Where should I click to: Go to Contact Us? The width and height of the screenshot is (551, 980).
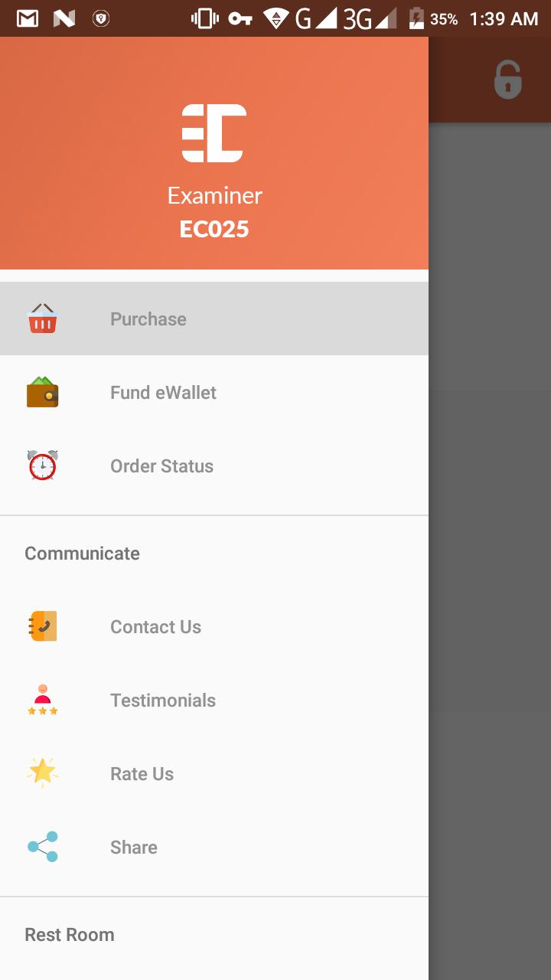pos(214,626)
